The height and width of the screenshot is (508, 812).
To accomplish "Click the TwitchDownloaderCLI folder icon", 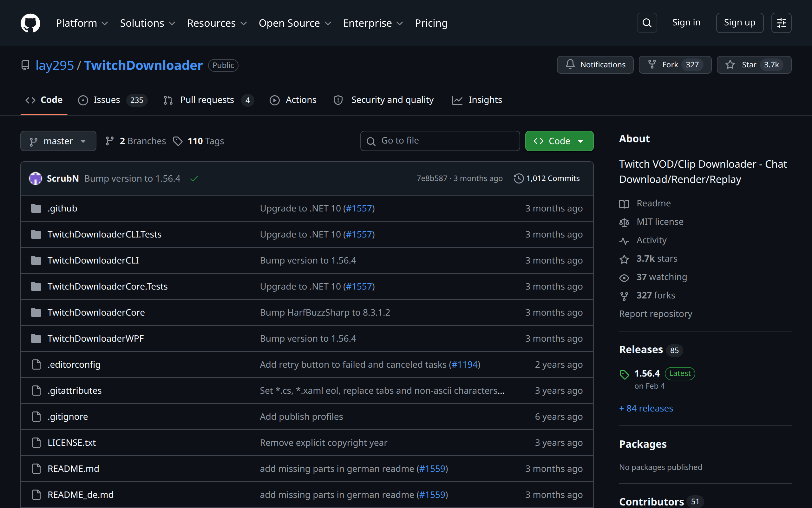I will (x=36, y=260).
